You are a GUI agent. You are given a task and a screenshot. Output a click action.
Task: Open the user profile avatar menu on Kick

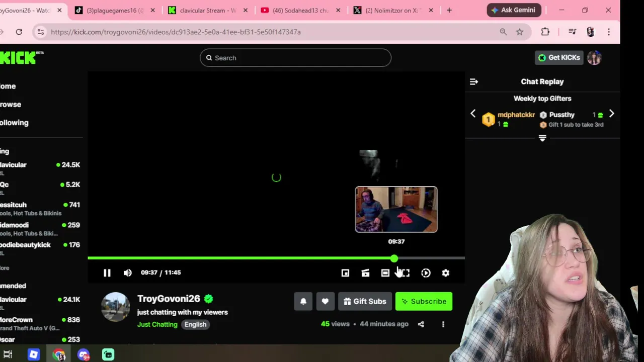tap(594, 57)
